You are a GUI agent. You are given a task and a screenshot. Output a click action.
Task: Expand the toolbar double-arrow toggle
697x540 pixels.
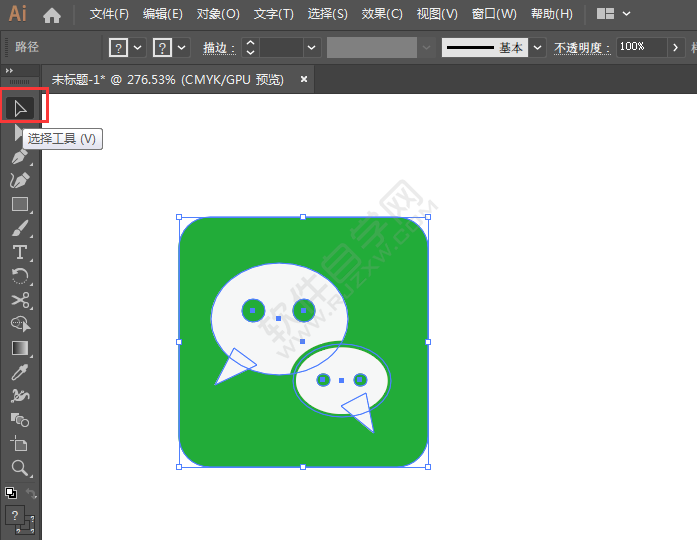pyautogui.click(x=9, y=71)
